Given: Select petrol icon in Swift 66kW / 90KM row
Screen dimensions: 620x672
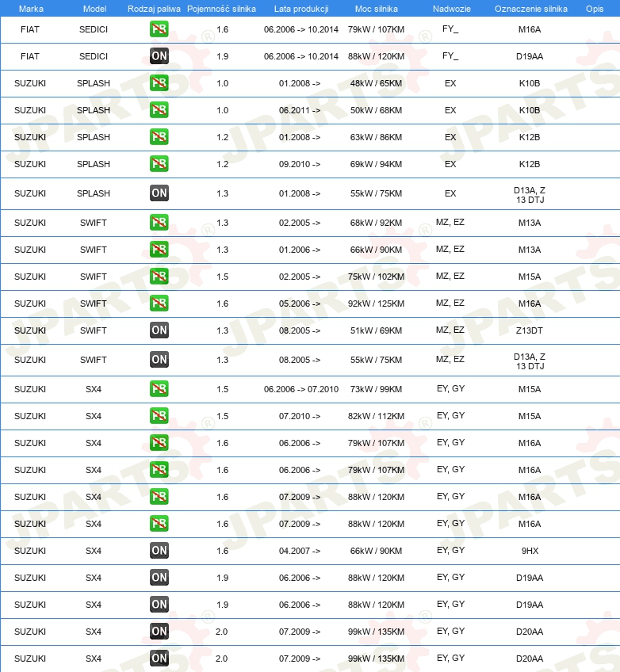Looking at the screenshot, I should pos(159,250).
